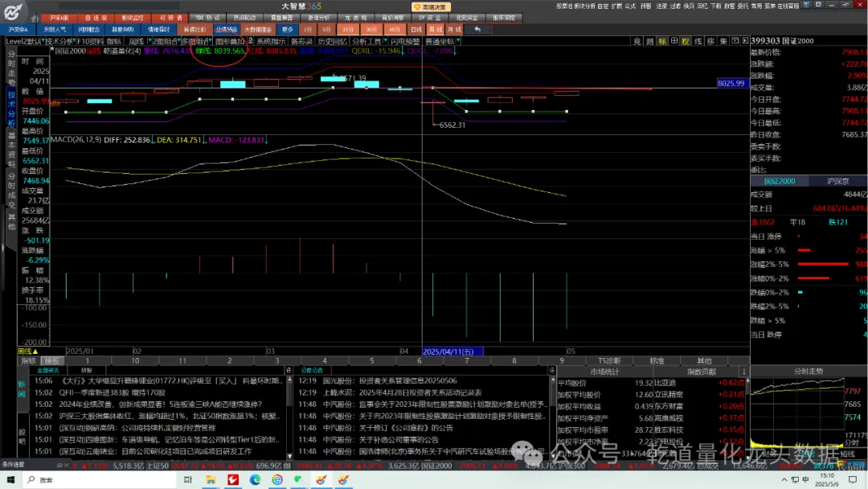Select the 1分 period
868x489 pixels.
point(308,29)
